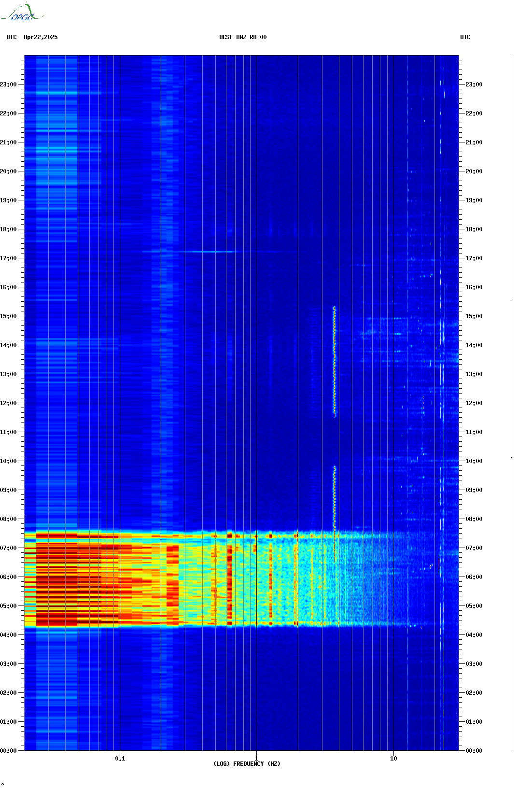Click the UTC label at top left
Viewport: 532px width, 789px height.
[12, 37]
